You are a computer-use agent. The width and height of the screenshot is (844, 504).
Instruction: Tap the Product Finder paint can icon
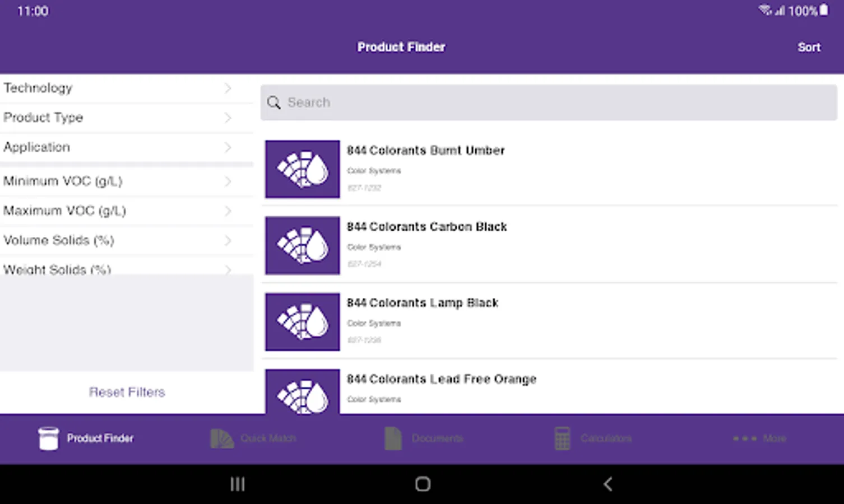pyautogui.click(x=48, y=438)
